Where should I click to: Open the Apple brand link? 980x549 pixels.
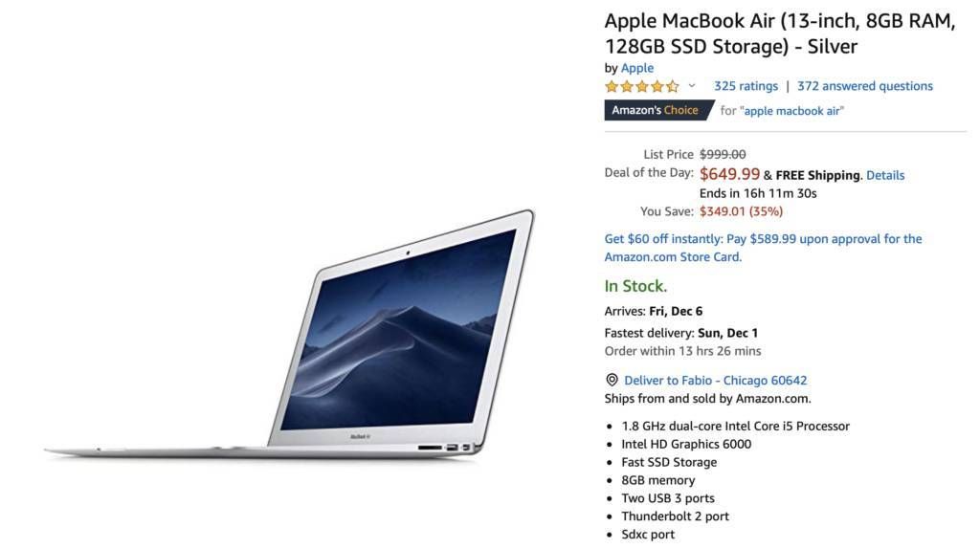pyautogui.click(x=636, y=68)
